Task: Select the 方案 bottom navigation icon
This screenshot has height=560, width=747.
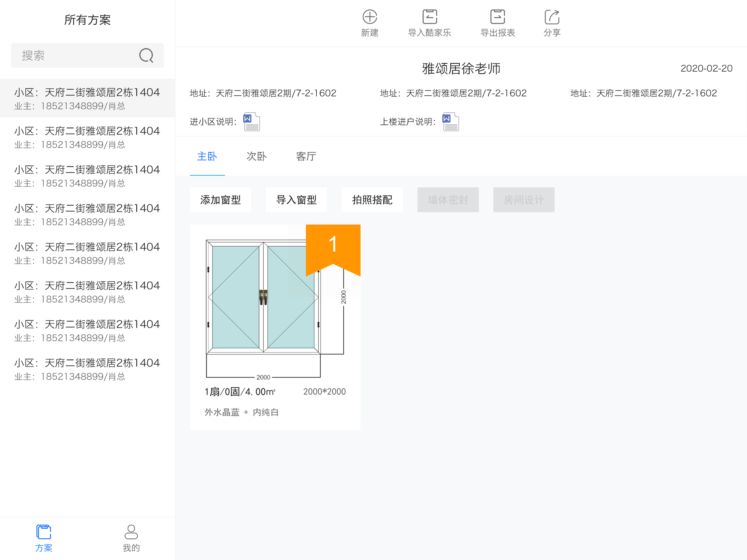Action: (x=43, y=532)
